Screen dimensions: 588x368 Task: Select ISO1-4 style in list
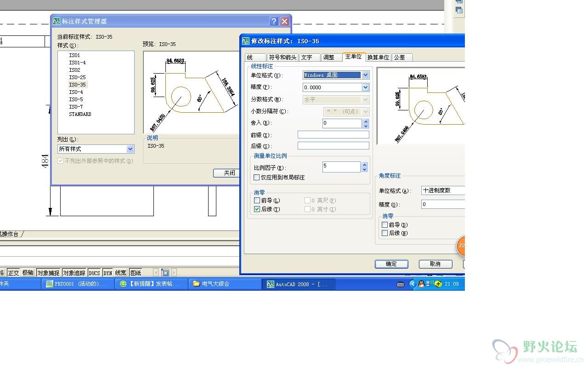77,63
